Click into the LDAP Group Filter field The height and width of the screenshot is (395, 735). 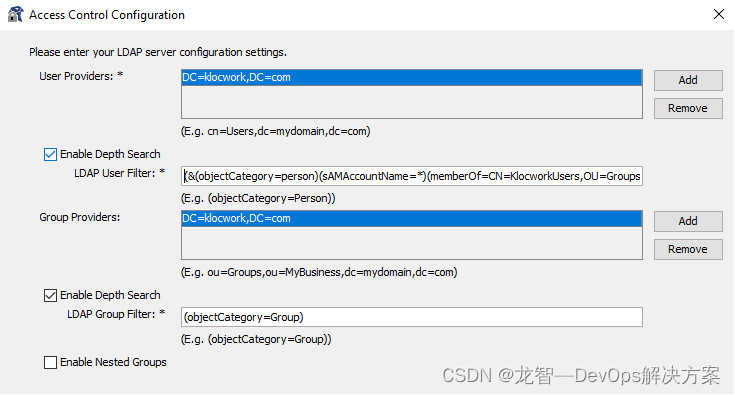(412, 317)
